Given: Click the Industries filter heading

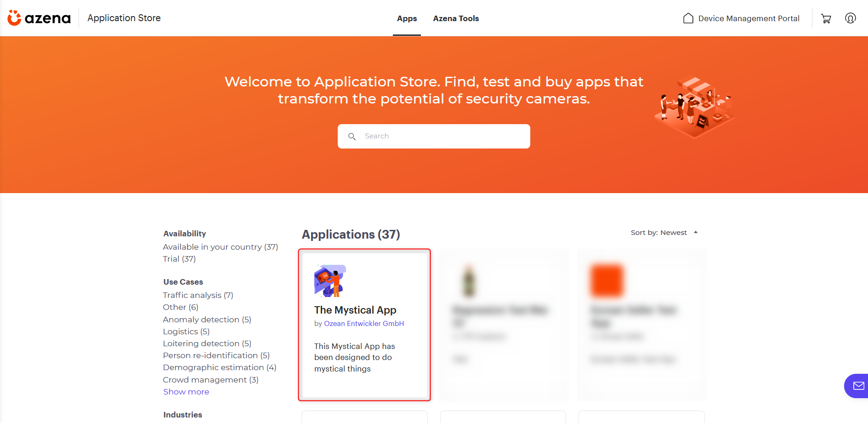Looking at the screenshot, I should [182, 415].
